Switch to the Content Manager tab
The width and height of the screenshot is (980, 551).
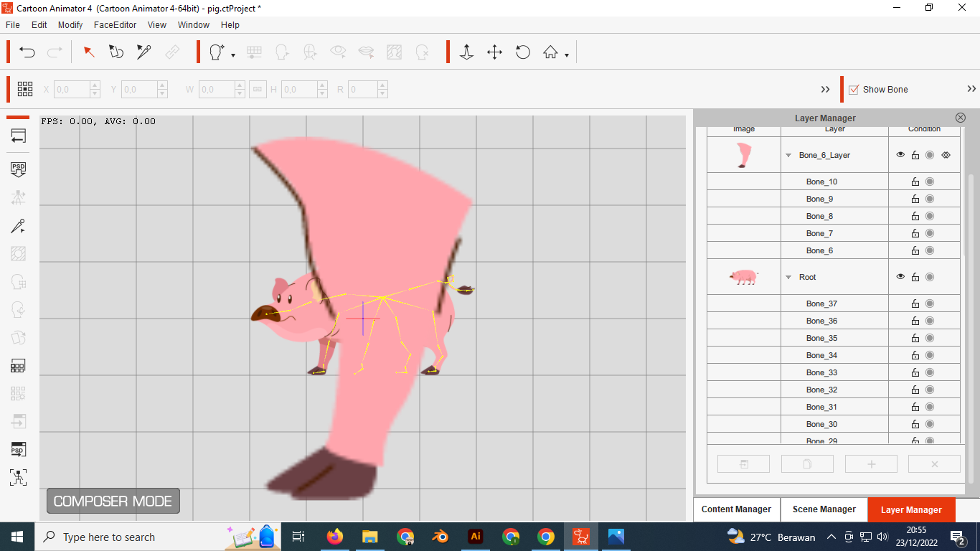pyautogui.click(x=736, y=509)
